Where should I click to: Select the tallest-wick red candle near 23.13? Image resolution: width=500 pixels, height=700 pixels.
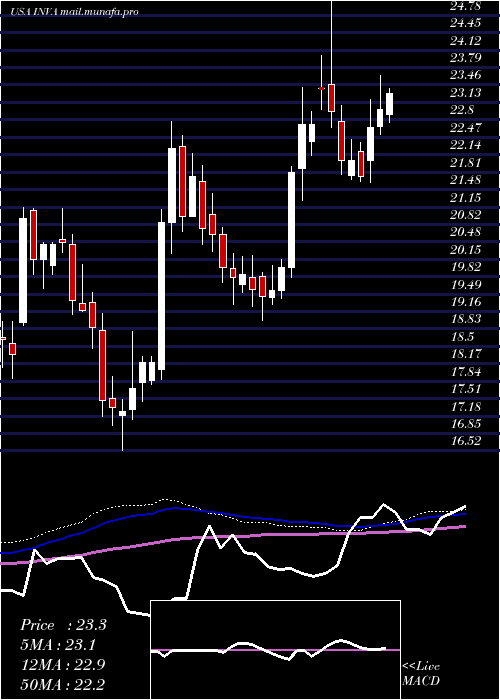[331, 97]
